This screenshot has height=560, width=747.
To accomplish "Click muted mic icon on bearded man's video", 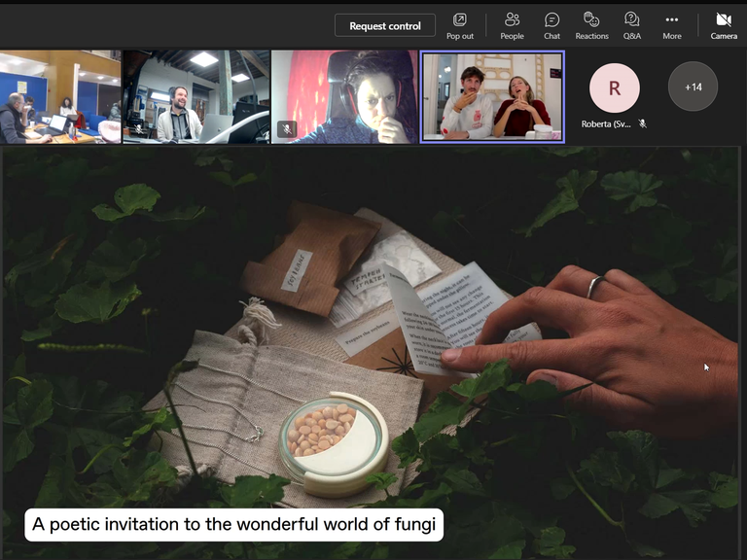I will click(x=139, y=128).
